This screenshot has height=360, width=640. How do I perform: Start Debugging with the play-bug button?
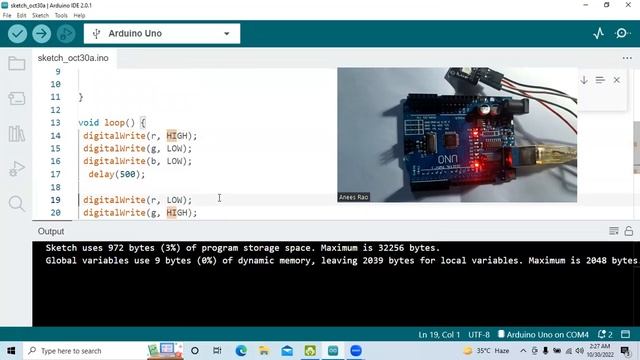66,33
